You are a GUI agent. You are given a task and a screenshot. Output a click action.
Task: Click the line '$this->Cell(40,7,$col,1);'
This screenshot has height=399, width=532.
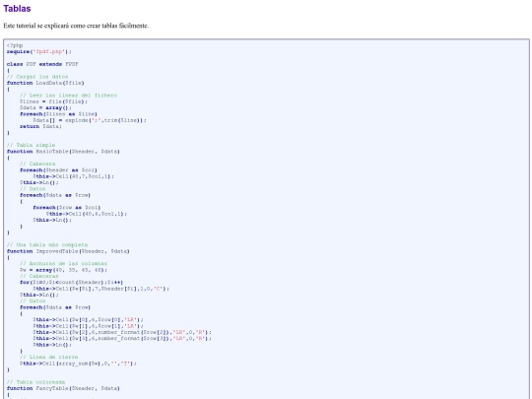click(x=73, y=176)
